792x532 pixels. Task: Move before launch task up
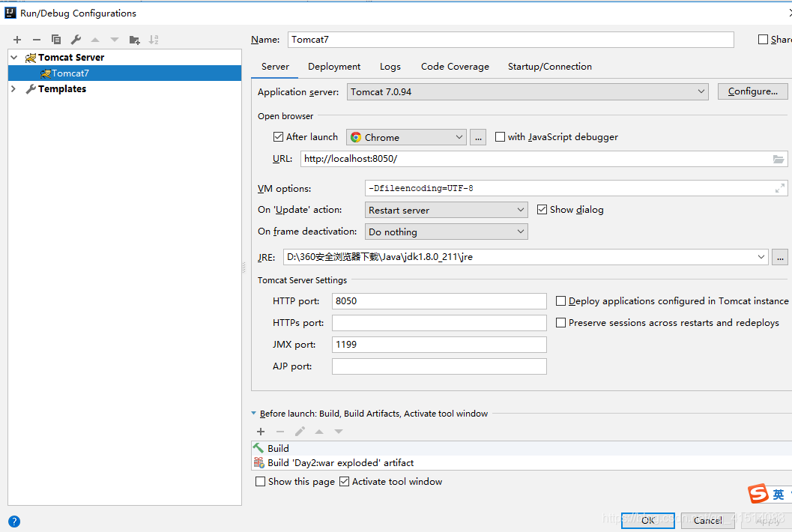click(319, 432)
